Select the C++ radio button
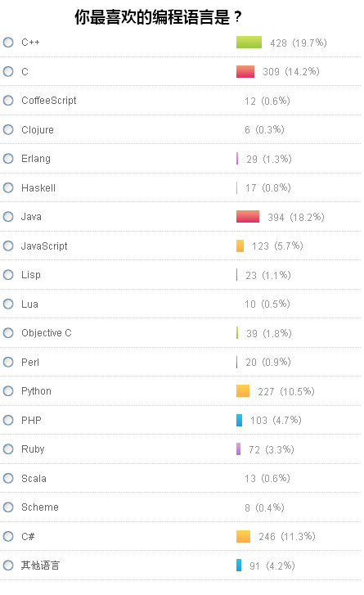364x595 pixels. click(8, 42)
